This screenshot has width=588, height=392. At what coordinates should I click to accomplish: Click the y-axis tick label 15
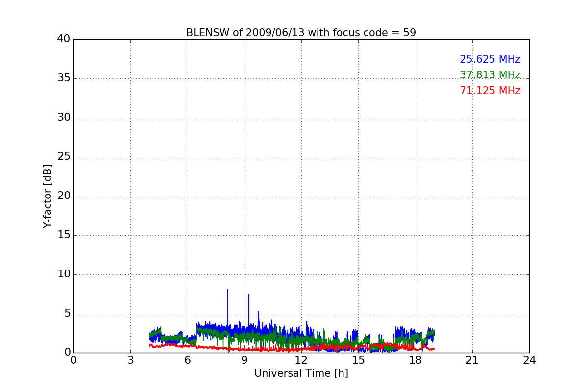click(64, 235)
